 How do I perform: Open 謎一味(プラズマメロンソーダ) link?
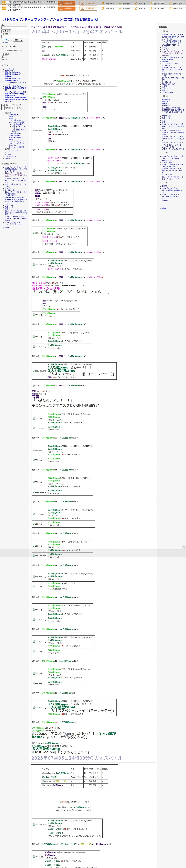point(173,78)
